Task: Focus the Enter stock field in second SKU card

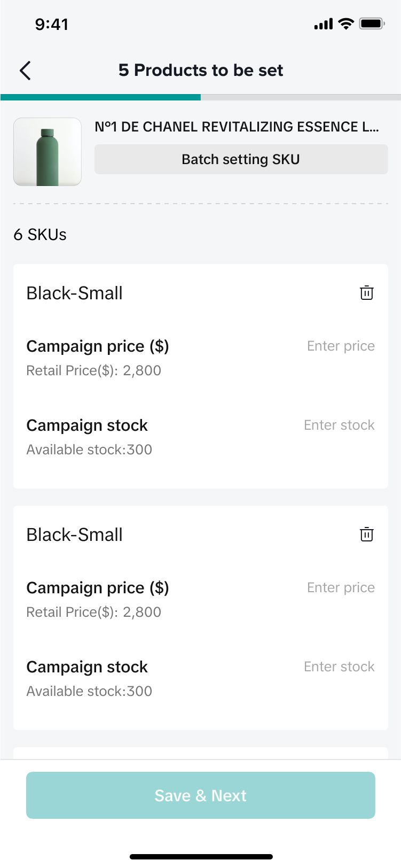Action: [339, 667]
